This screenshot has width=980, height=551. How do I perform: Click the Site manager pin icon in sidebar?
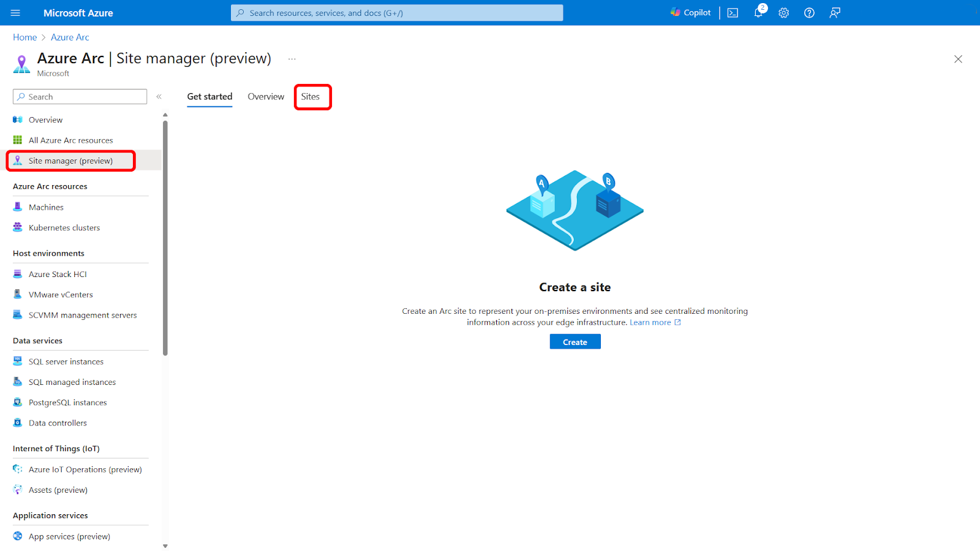click(x=18, y=161)
